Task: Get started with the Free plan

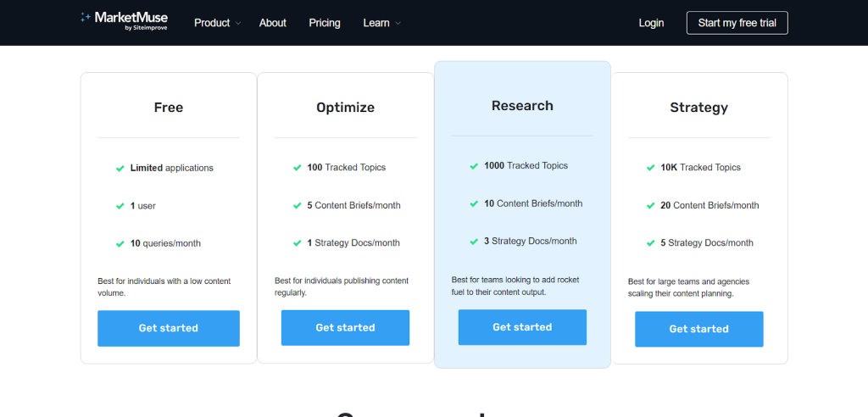Action: point(169,328)
